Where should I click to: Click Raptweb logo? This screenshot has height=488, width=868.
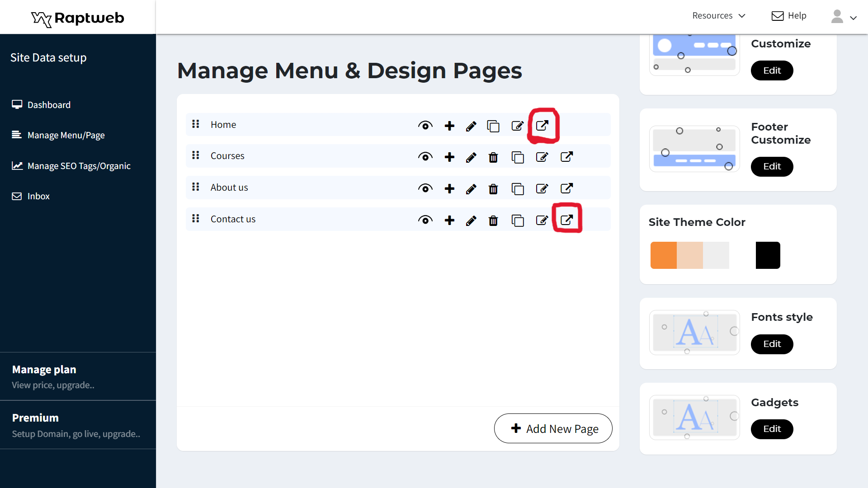[x=78, y=18]
